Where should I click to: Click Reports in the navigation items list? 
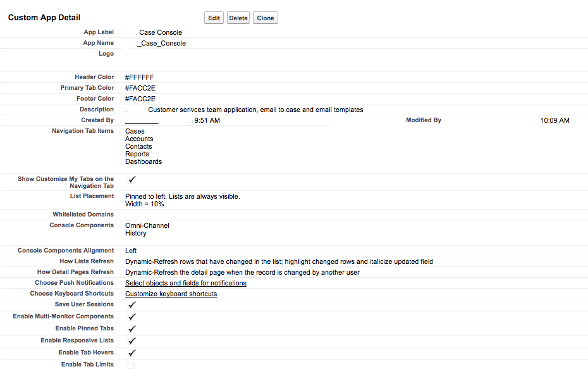137,154
